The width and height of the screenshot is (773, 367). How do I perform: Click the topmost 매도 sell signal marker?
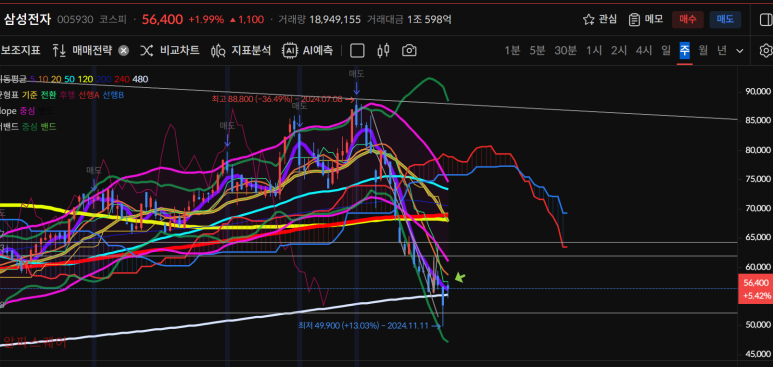[356, 73]
